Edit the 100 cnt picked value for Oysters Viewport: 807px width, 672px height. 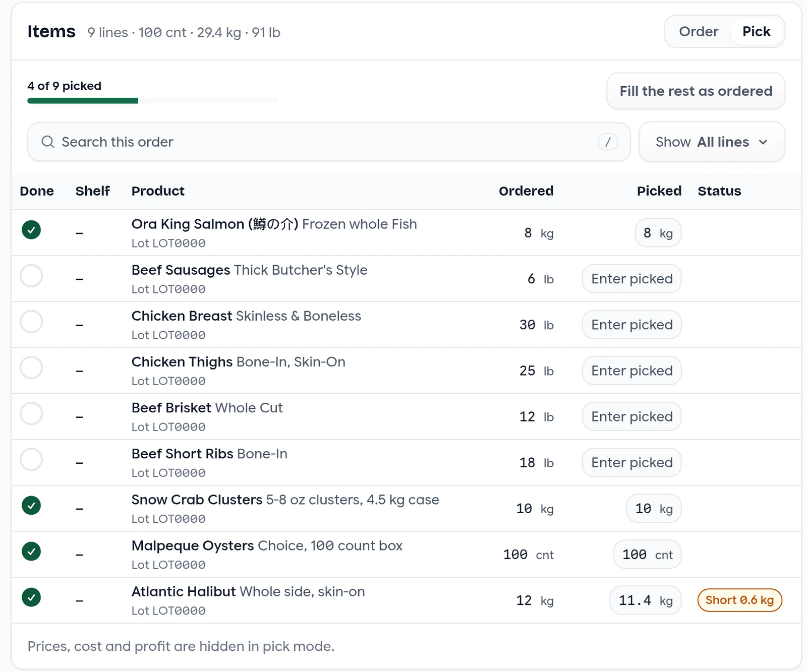648,555
